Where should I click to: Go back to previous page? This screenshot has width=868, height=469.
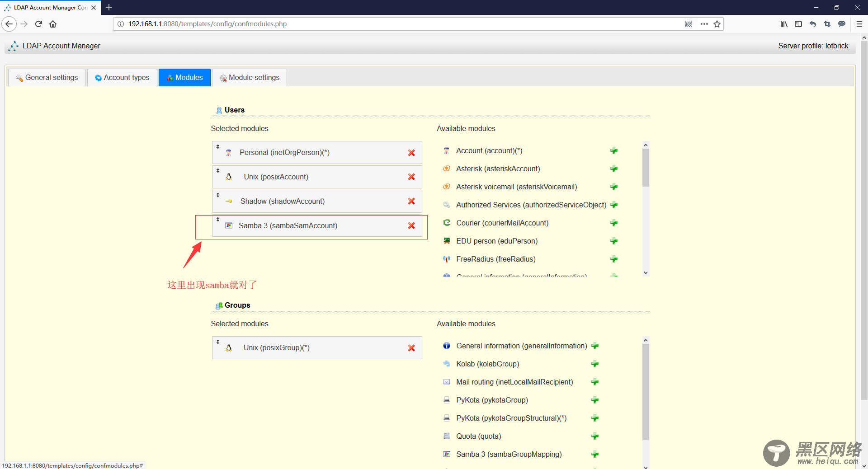pyautogui.click(x=9, y=24)
